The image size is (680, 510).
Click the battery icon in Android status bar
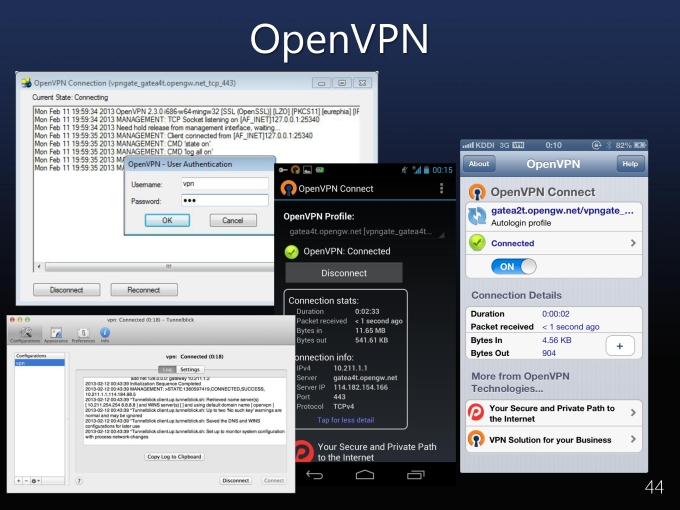pyautogui.click(x=426, y=170)
